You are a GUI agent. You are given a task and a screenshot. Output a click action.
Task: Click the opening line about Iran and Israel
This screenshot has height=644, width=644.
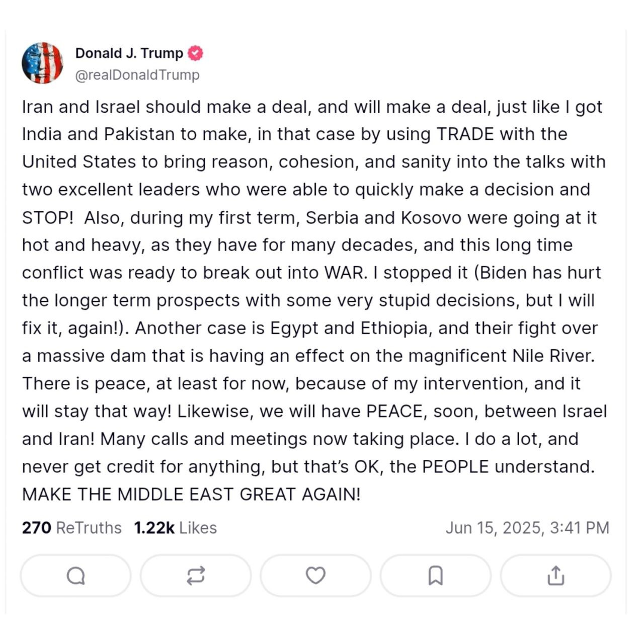click(x=312, y=107)
